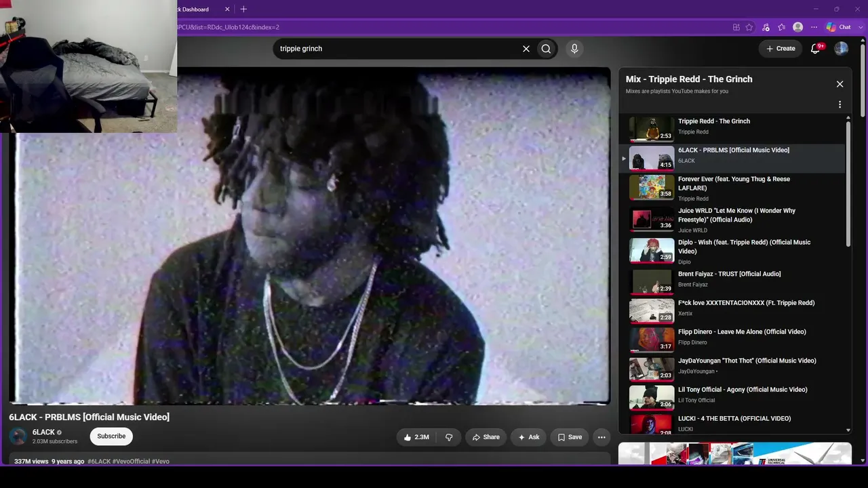The height and width of the screenshot is (488, 868).
Task: Share the PRBLMS video
Action: [x=486, y=437]
